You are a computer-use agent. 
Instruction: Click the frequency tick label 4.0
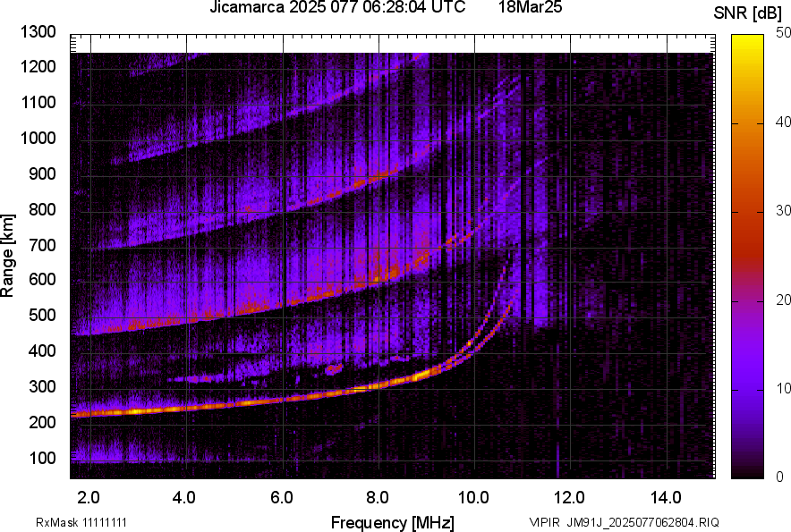tap(184, 498)
